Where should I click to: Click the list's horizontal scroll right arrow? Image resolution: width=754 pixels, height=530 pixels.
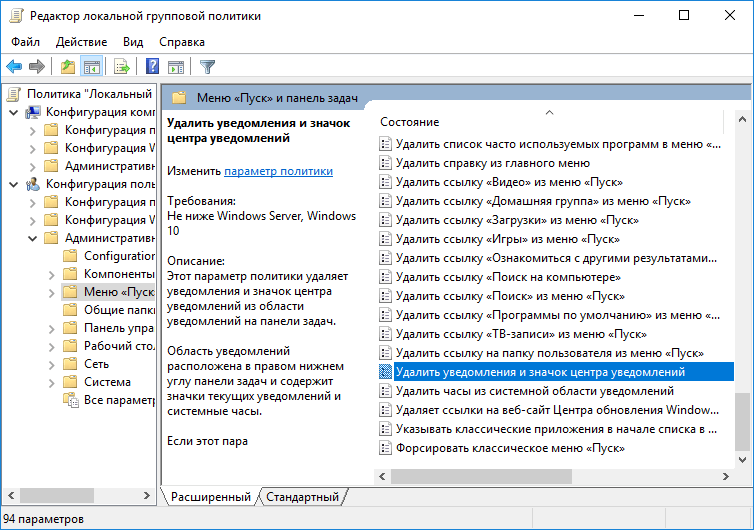726,476
